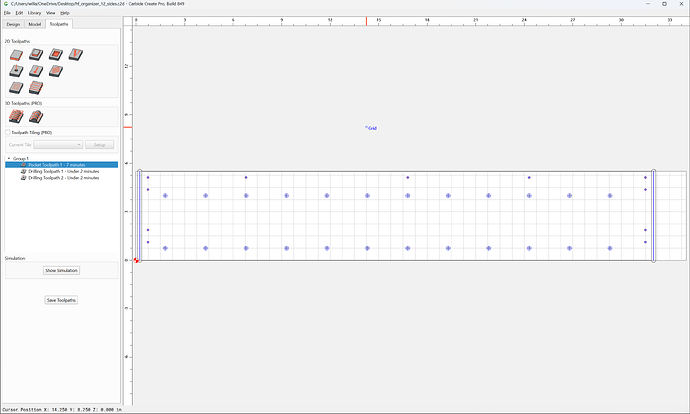Image resolution: width=690 pixels, height=414 pixels.
Task: Select the Contour toolpath icon with red edge
Action: pos(16,55)
